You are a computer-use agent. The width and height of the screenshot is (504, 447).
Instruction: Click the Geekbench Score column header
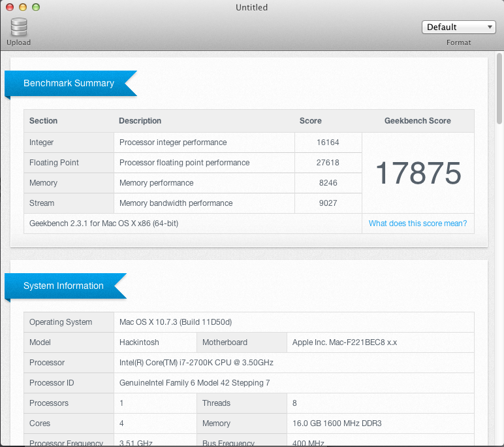[418, 121]
